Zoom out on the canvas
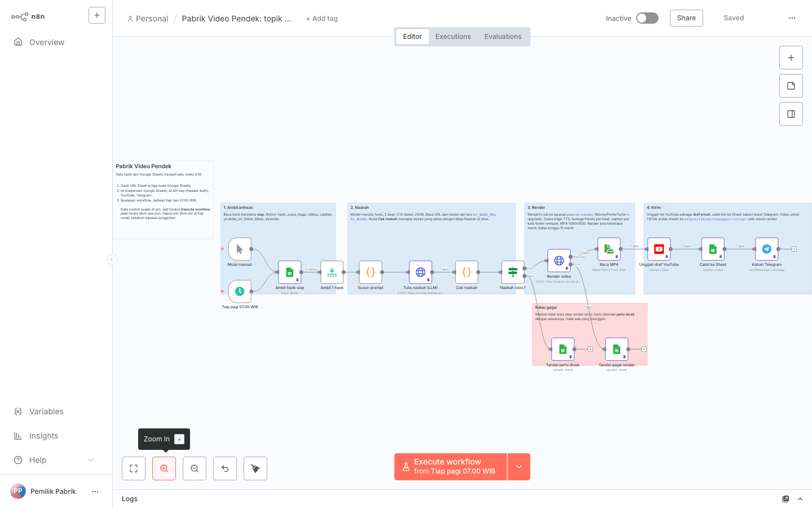812x508 pixels. pos(195,468)
